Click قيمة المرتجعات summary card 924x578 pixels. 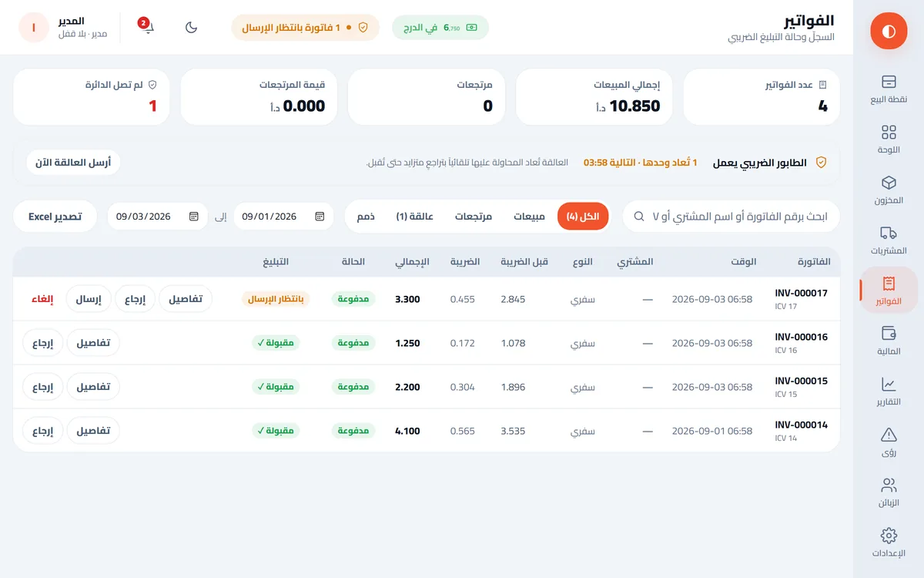click(259, 96)
